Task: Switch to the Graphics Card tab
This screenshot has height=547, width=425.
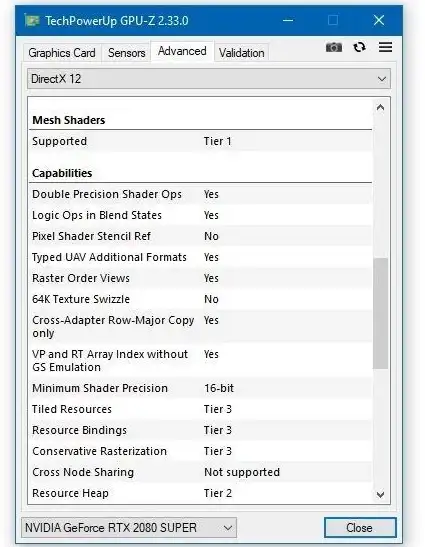Action: 62,53
